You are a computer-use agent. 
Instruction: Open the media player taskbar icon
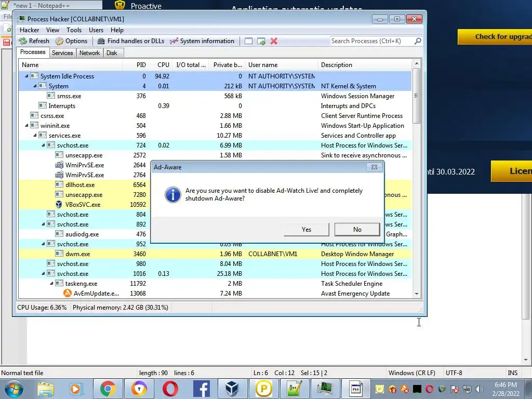coord(76,389)
